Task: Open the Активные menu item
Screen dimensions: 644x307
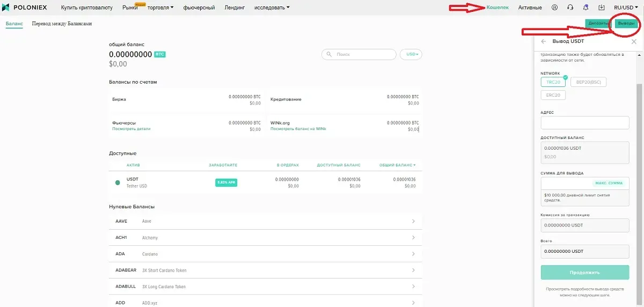Action: [530, 8]
